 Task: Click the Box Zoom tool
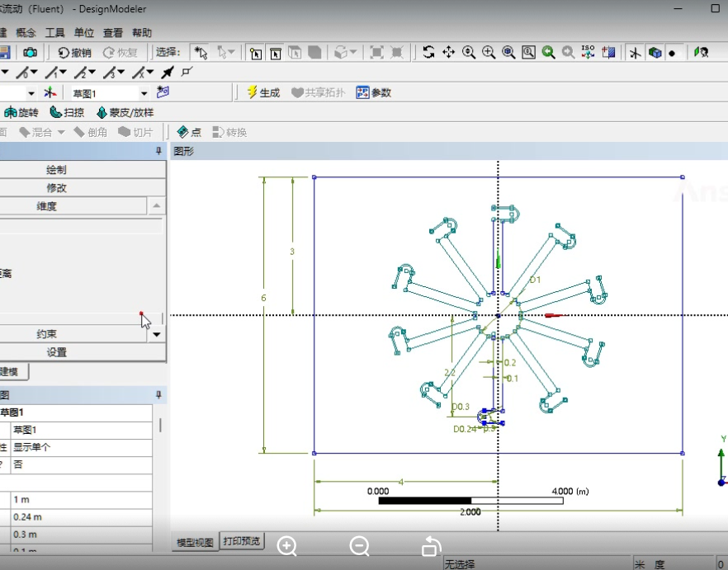point(489,52)
